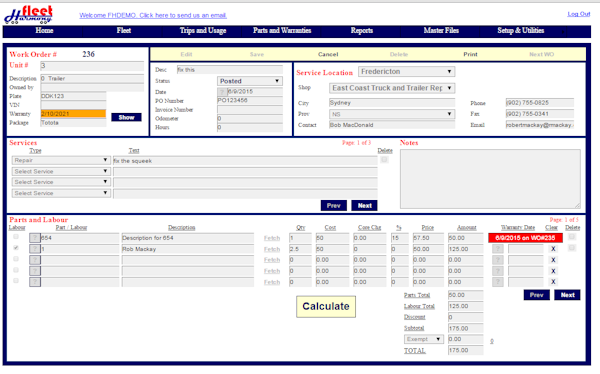This screenshot has height=374, width=600.
Task: Click the red 6/9/2015 on WO#236 warranty cell
Action: tap(525, 238)
